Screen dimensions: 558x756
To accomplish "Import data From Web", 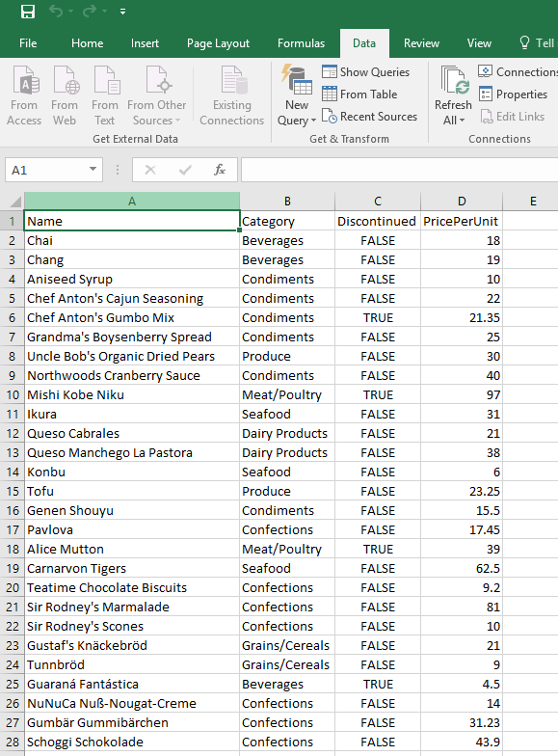I will (x=64, y=95).
